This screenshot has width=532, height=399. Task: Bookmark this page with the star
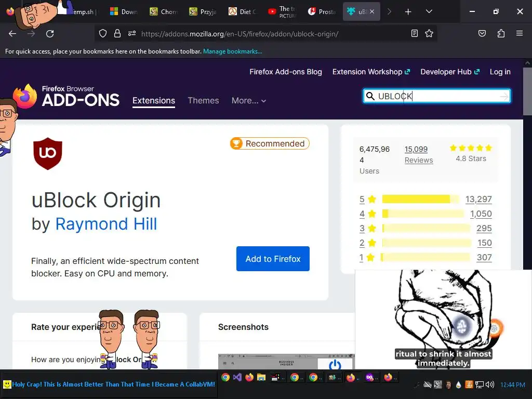pos(429,33)
